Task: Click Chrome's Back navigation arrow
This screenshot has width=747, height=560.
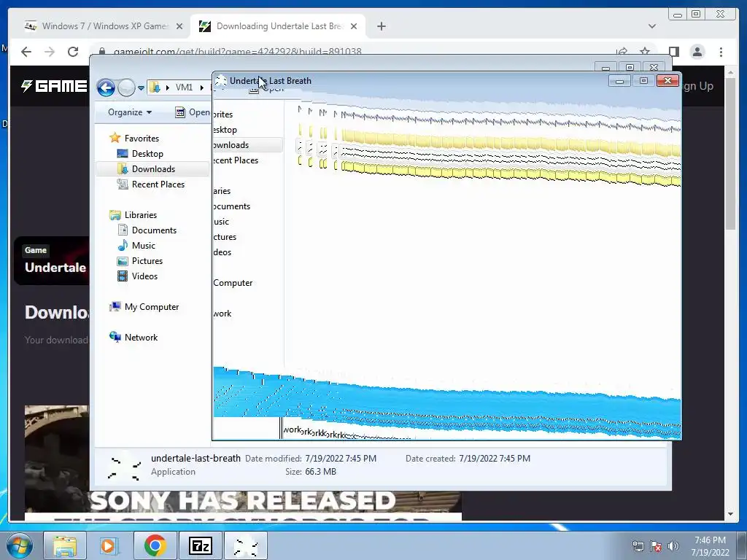Action: pos(26,52)
